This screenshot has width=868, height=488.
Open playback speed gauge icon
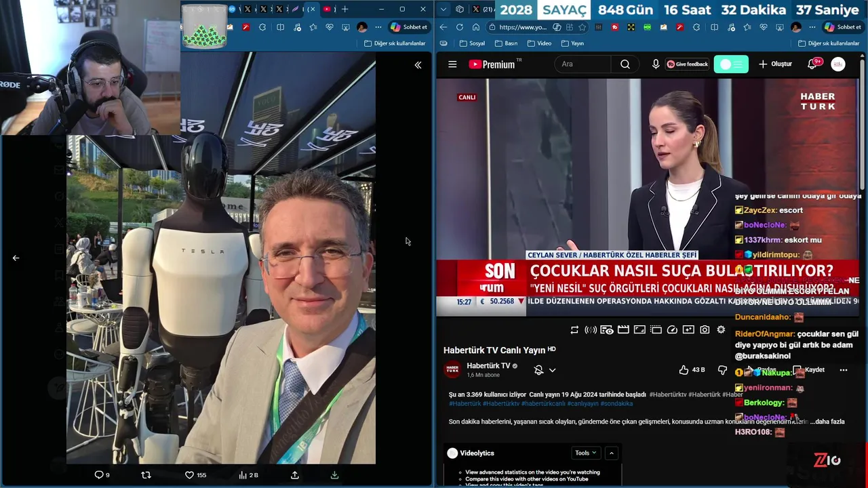click(672, 330)
